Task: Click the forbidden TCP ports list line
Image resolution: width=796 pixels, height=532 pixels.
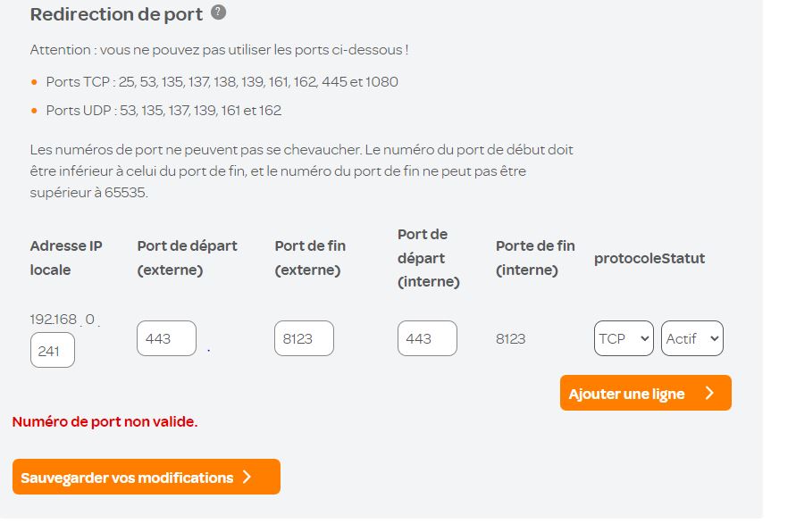Action: pos(222,82)
